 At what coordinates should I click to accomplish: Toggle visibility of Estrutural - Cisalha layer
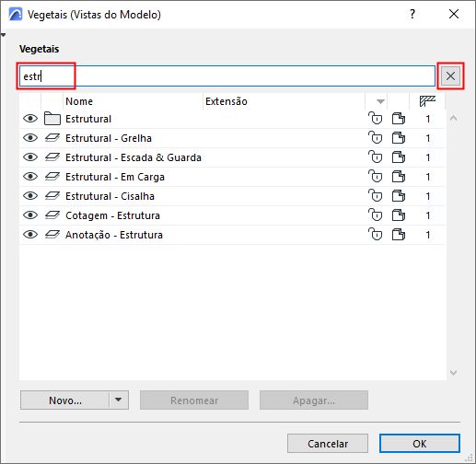(x=30, y=196)
